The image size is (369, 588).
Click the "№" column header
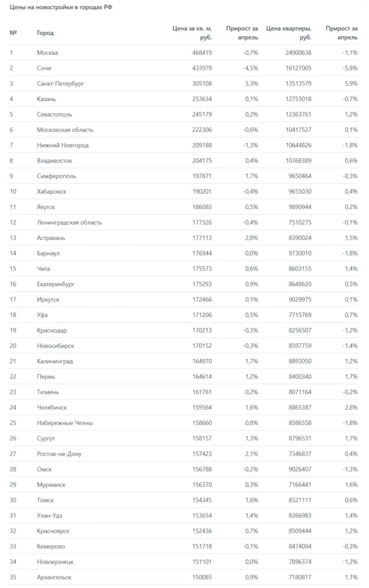coord(13,33)
